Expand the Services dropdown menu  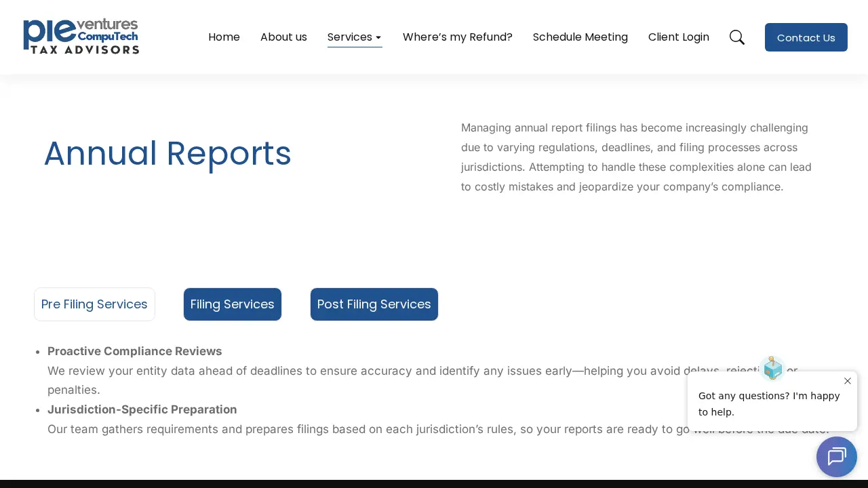coord(355,37)
